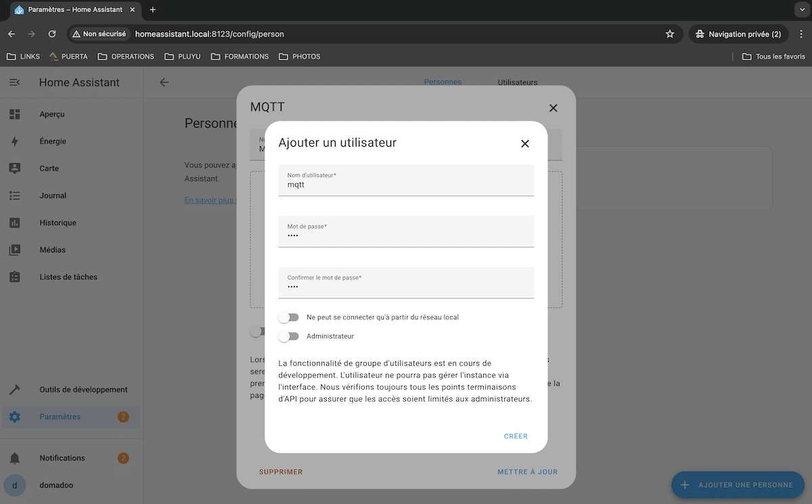Open the Notifications badge showing 2
812x504 pixels.
pyautogui.click(x=123, y=458)
